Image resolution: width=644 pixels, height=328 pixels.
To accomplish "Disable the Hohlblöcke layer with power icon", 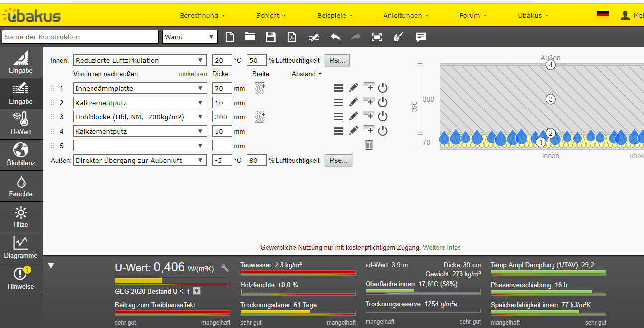I will pyautogui.click(x=382, y=117).
